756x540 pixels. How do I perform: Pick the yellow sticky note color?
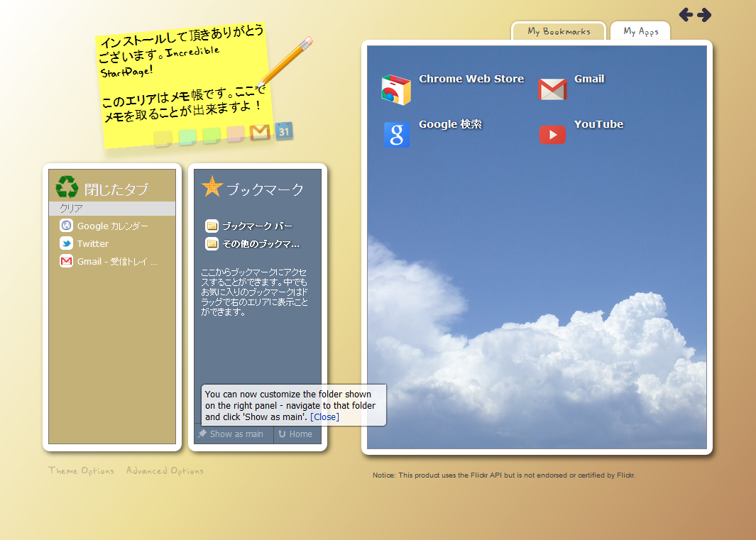click(163, 138)
